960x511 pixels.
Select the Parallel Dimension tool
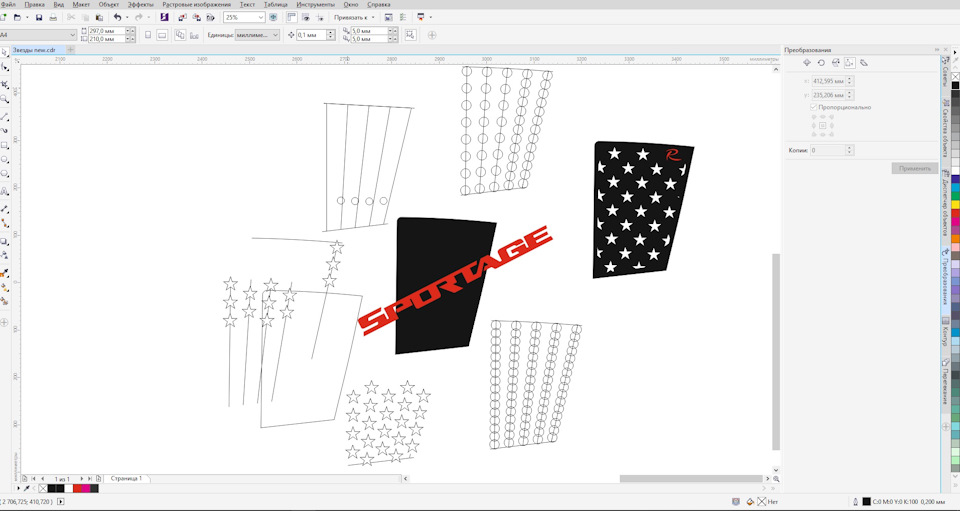(4, 208)
